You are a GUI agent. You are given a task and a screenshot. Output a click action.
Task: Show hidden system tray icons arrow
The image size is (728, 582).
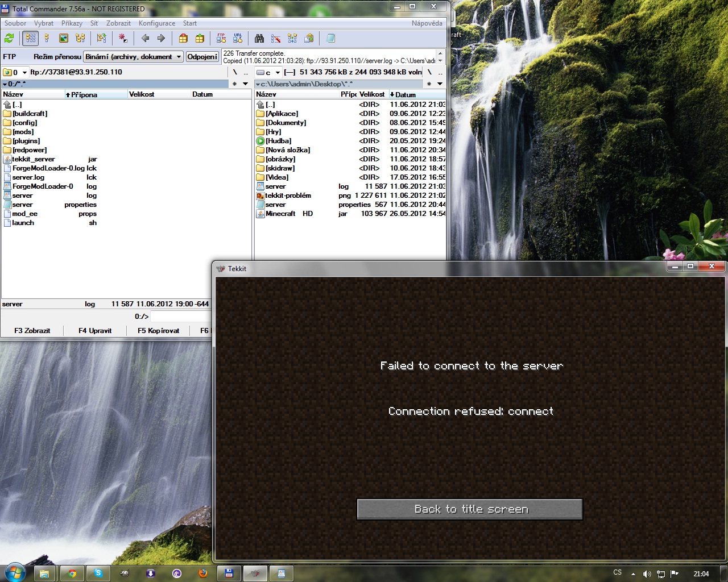coord(633,574)
